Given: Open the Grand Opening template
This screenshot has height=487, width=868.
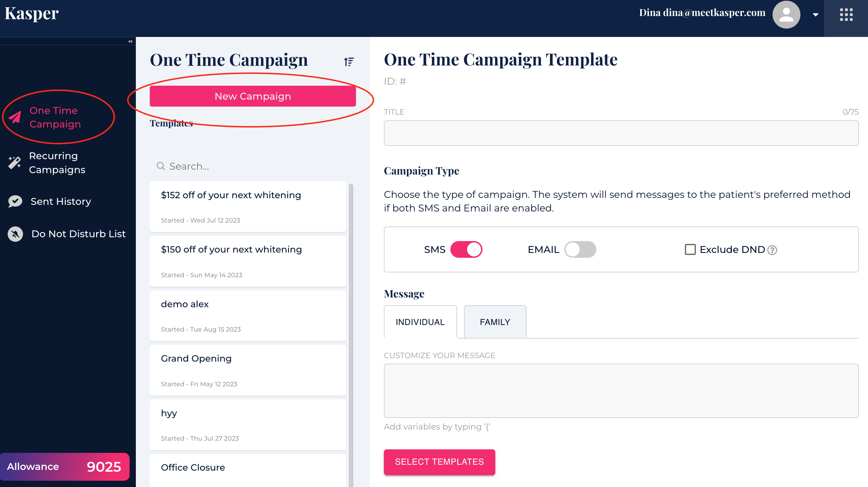Looking at the screenshot, I should coord(248,370).
